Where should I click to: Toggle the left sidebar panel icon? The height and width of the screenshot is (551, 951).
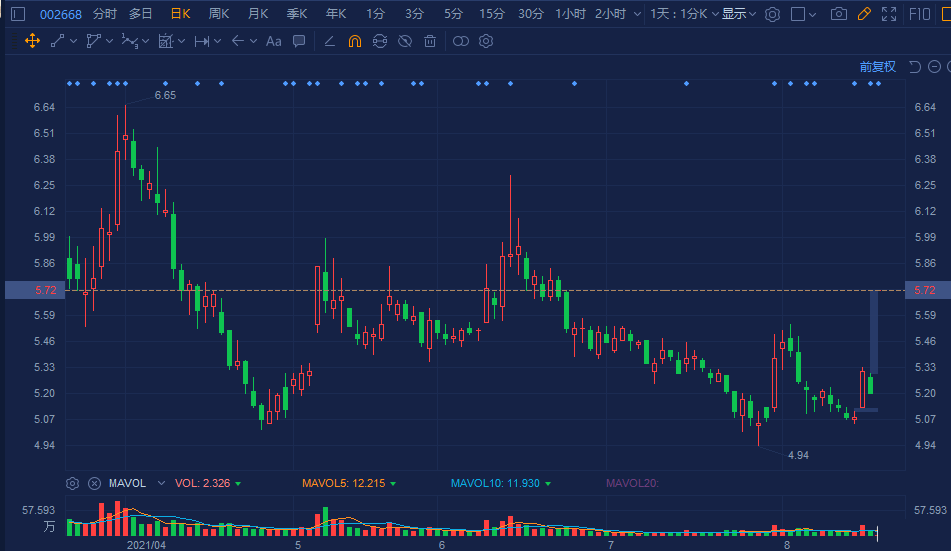[18, 14]
